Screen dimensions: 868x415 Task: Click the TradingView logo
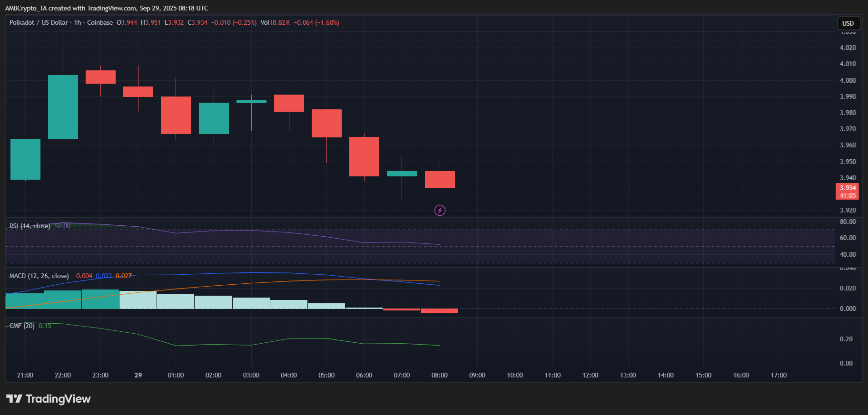49,399
